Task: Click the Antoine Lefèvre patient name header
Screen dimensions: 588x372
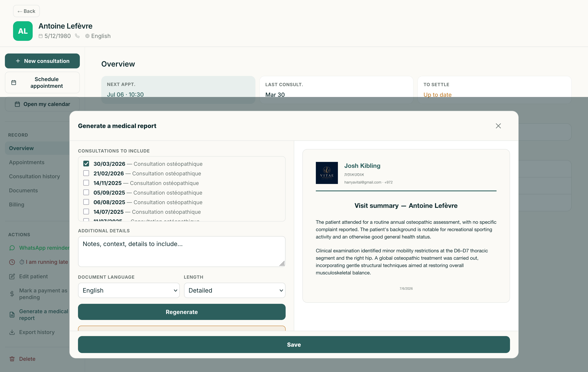Action: pos(66,26)
